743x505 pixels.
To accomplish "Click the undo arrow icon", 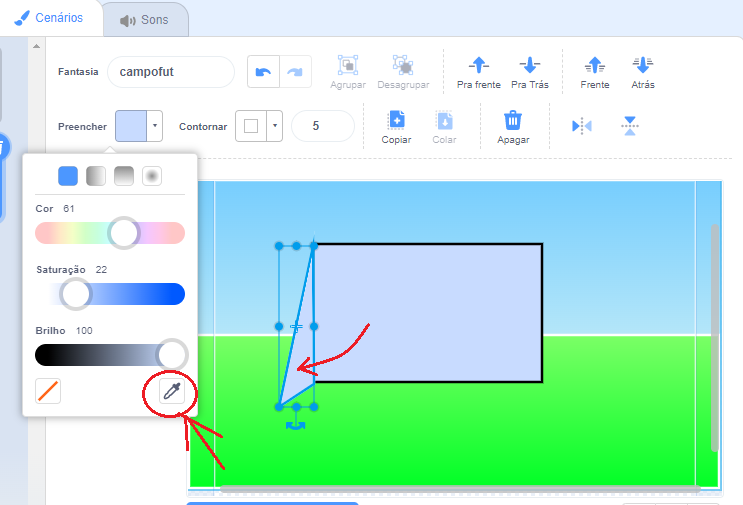I will pos(264,72).
